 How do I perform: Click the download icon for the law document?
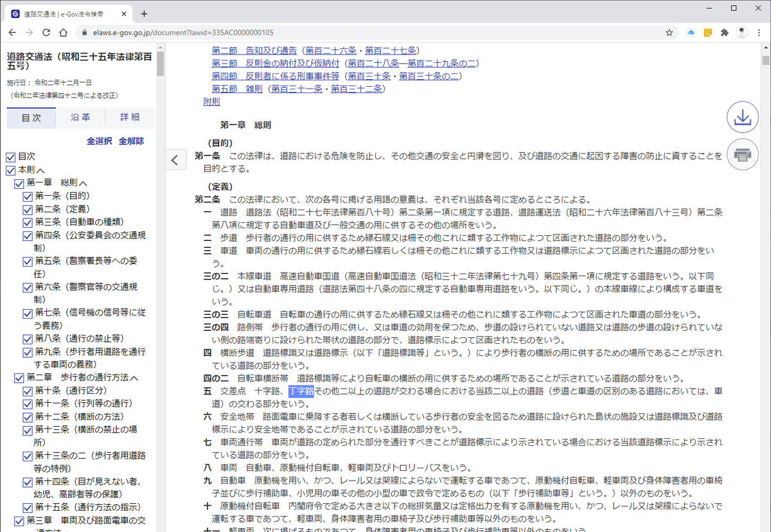pyautogui.click(x=743, y=117)
